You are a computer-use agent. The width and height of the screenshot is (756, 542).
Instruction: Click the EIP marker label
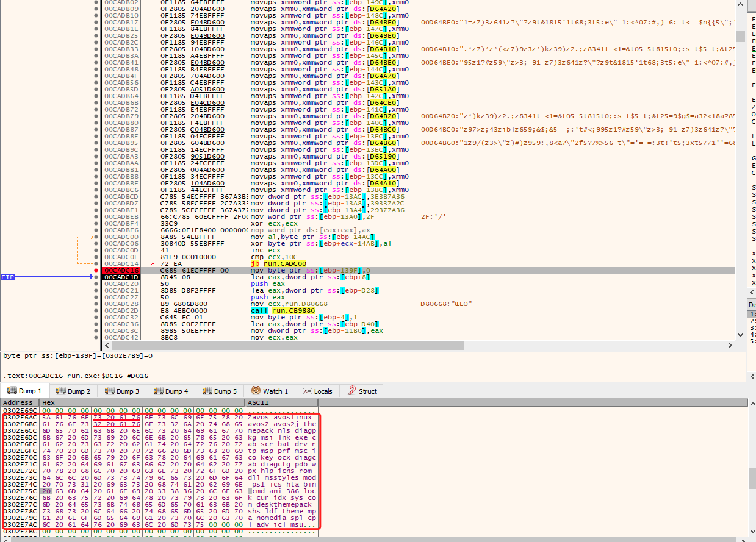(x=7, y=277)
